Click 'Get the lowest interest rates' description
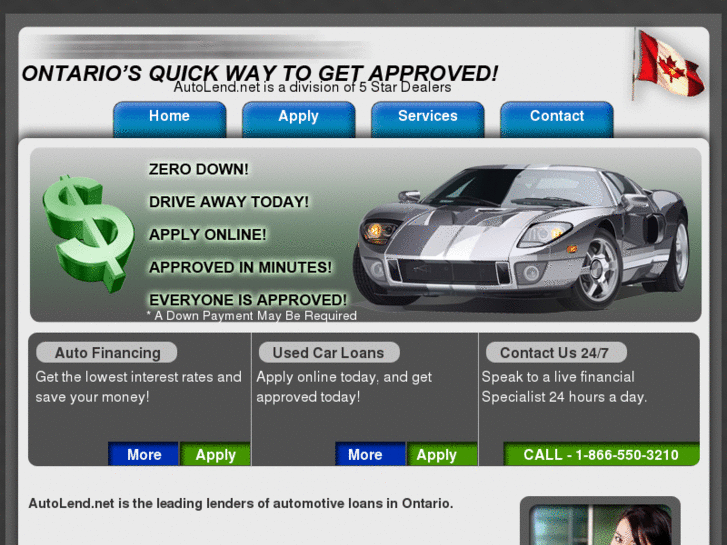The height and width of the screenshot is (545, 727). [138, 387]
